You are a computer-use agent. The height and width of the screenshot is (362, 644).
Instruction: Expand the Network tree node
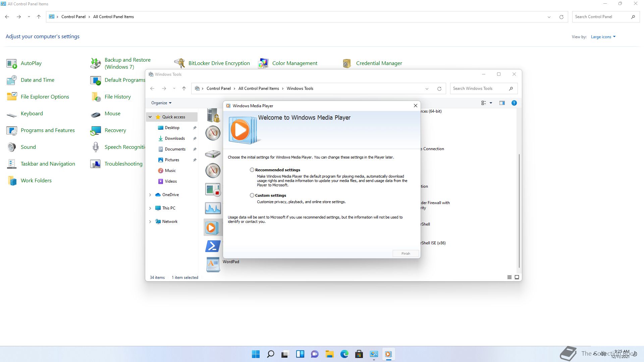click(x=150, y=222)
